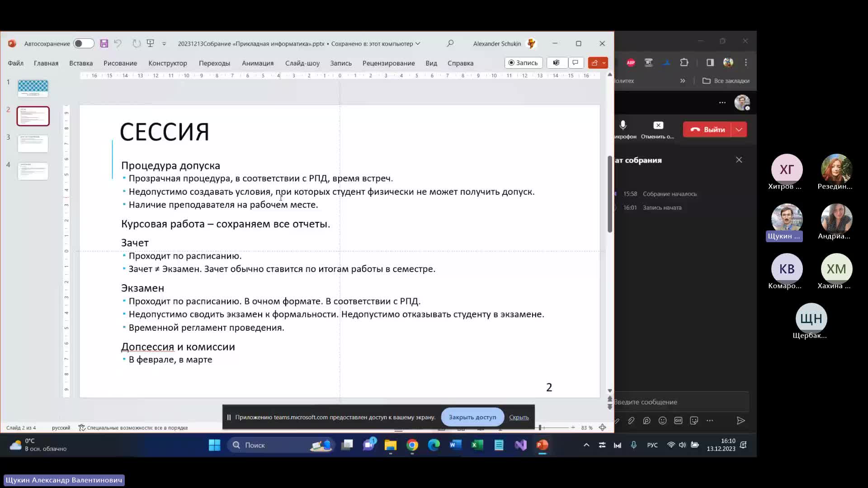Click the Запись record button on the ribbon
The image size is (868, 488).
point(523,63)
